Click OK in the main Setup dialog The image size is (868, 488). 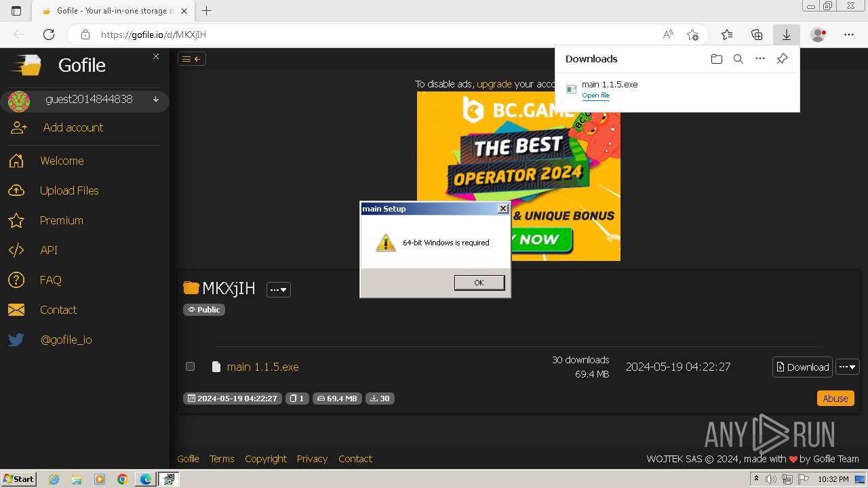[479, 283]
